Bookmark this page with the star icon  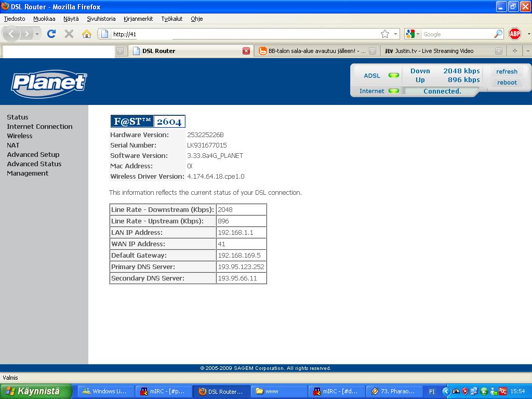pyautogui.click(x=385, y=34)
